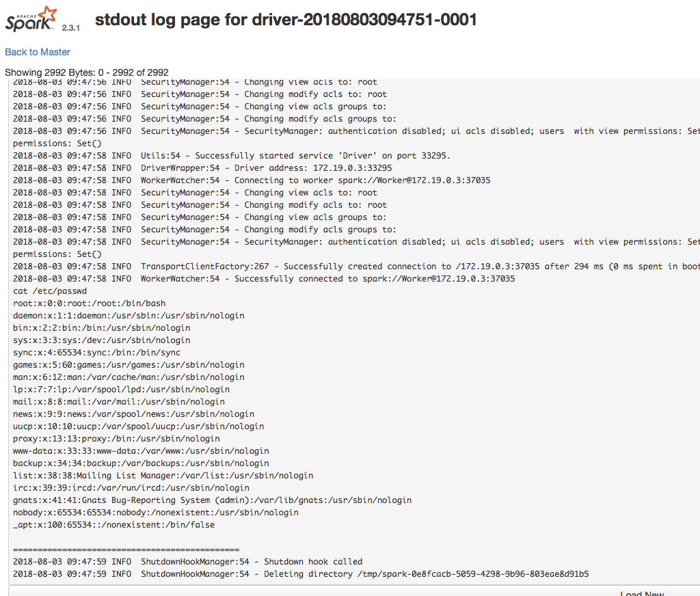The width and height of the screenshot is (700, 596).
Task: Click the Gnats Bug-Reporting System entry
Action: coord(212,500)
